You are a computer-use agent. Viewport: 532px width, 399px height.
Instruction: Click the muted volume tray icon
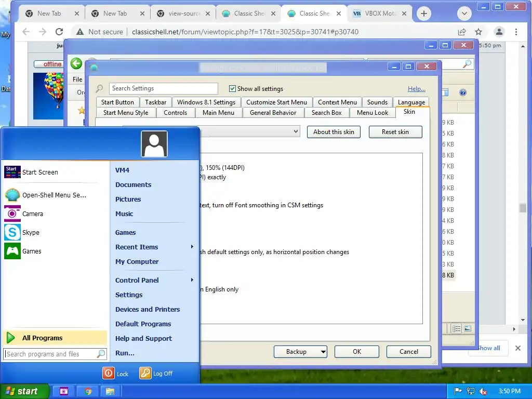(x=483, y=391)
